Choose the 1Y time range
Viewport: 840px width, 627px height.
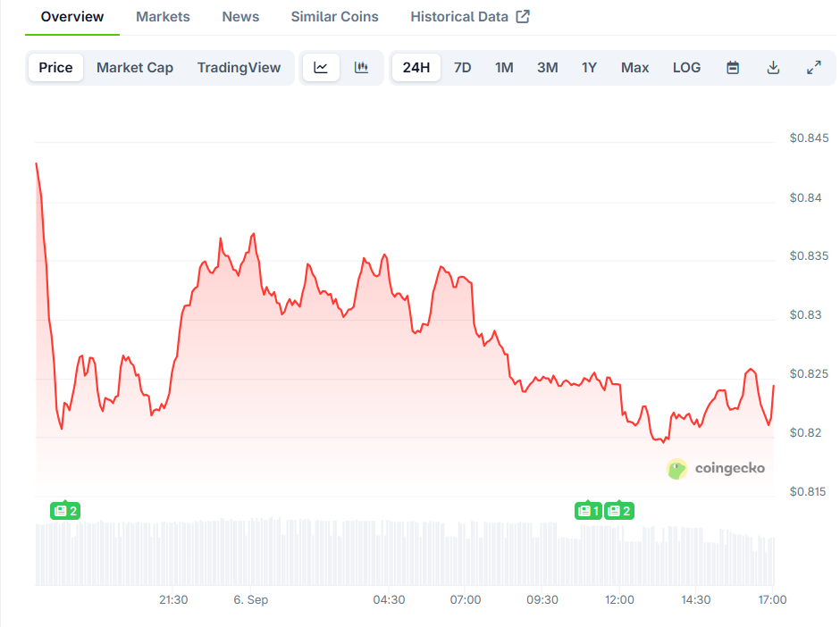click(x=589, y=68)
